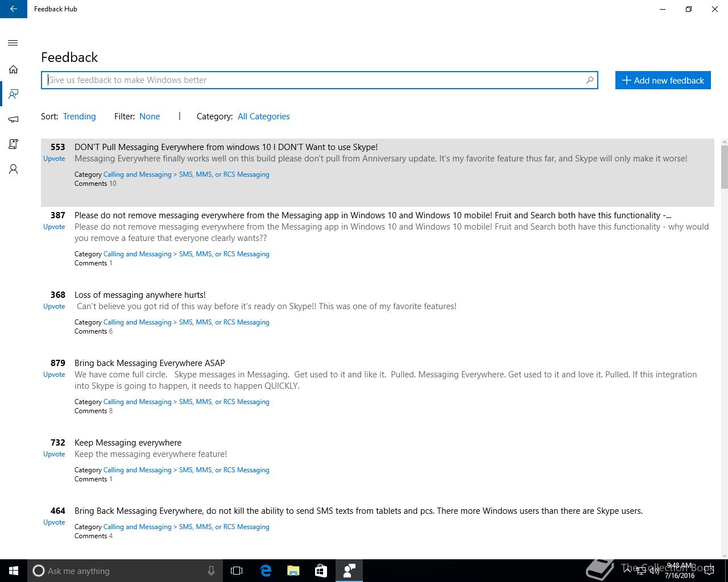Launch Microsoft Edge from taskbar
Image resolution: width=728 pixels, height=582 pixels.
pos(266,571)
